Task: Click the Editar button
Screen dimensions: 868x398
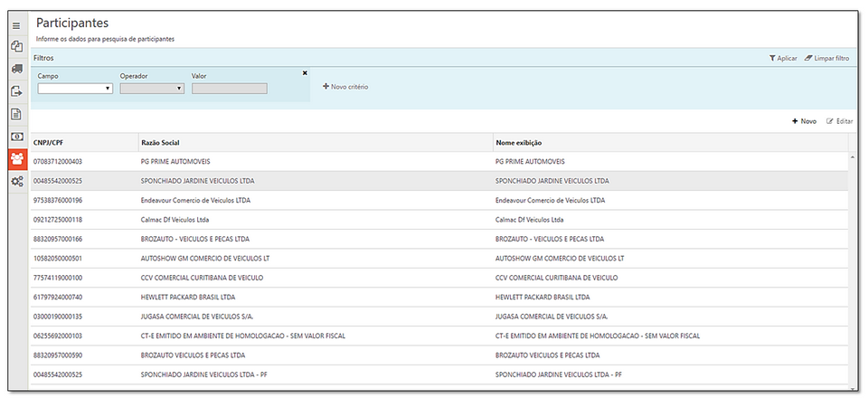Action: (x=839, y=121)
